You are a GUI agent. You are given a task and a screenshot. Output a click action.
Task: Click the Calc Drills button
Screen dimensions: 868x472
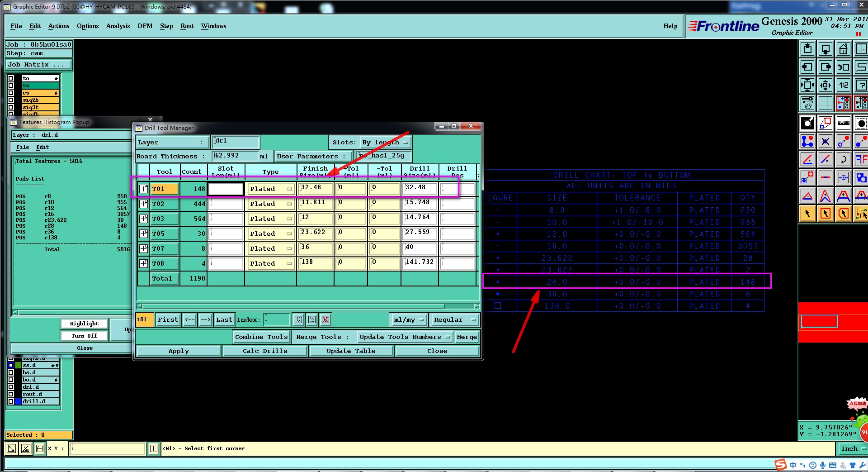tap(265, 351)
